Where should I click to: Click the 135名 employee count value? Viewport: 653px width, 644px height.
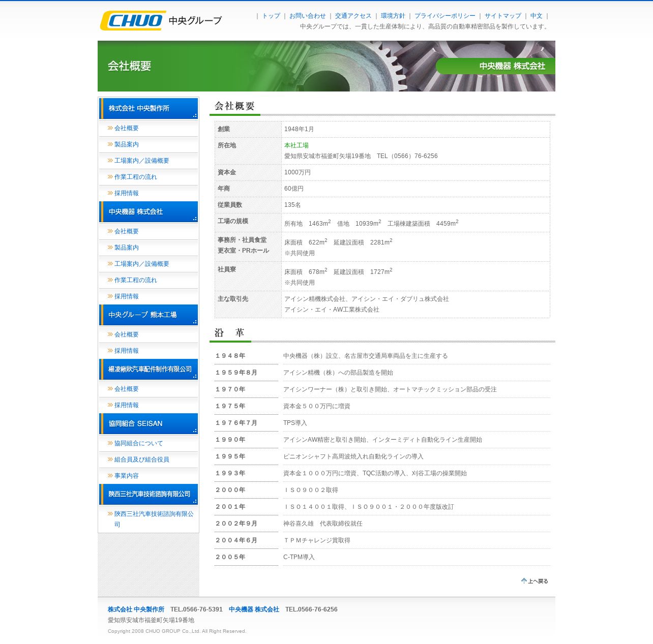292,205
